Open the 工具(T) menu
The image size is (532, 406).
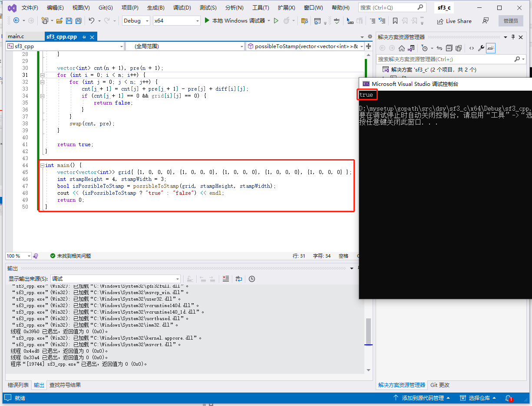pyautogui.click(x=261, y=8)
